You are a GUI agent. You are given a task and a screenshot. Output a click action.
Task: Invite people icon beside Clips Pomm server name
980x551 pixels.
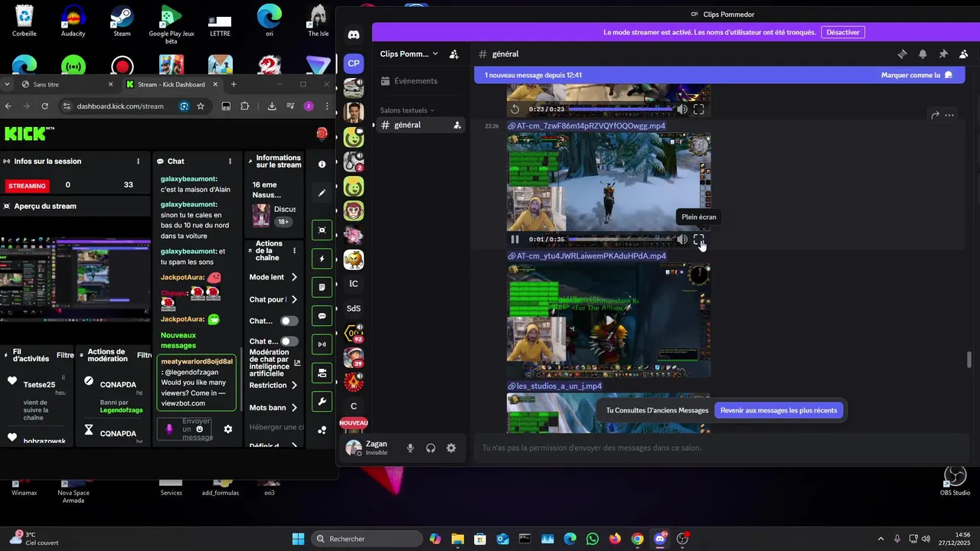point(454,54)
